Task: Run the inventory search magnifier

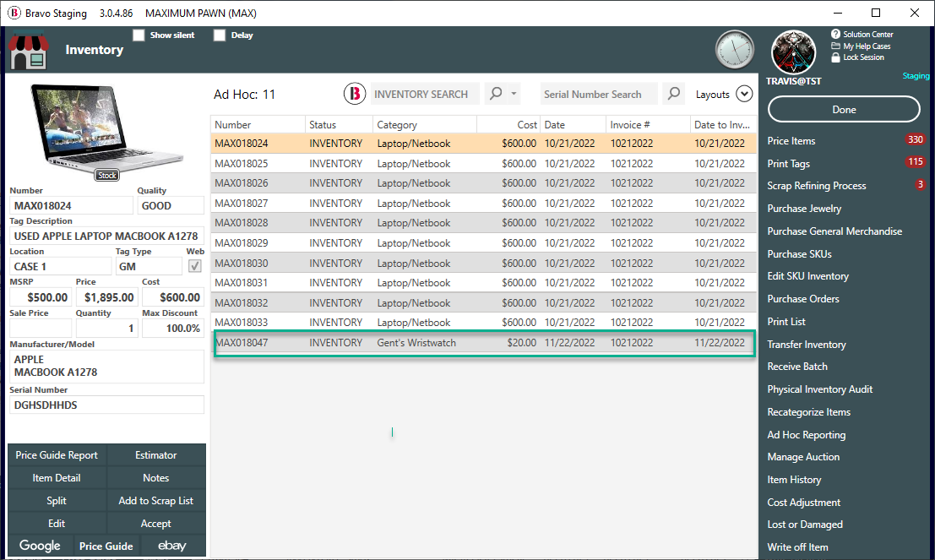Action: point(496,94)
